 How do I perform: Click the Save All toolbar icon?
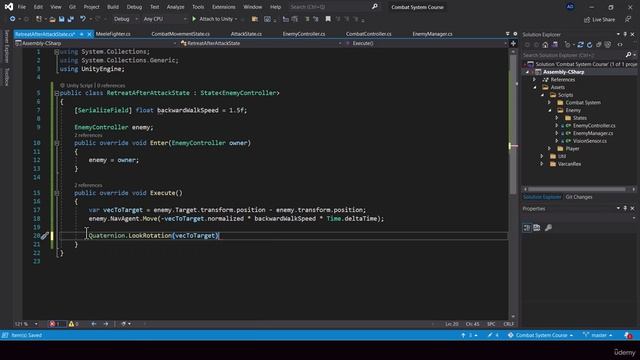[71, 19]
